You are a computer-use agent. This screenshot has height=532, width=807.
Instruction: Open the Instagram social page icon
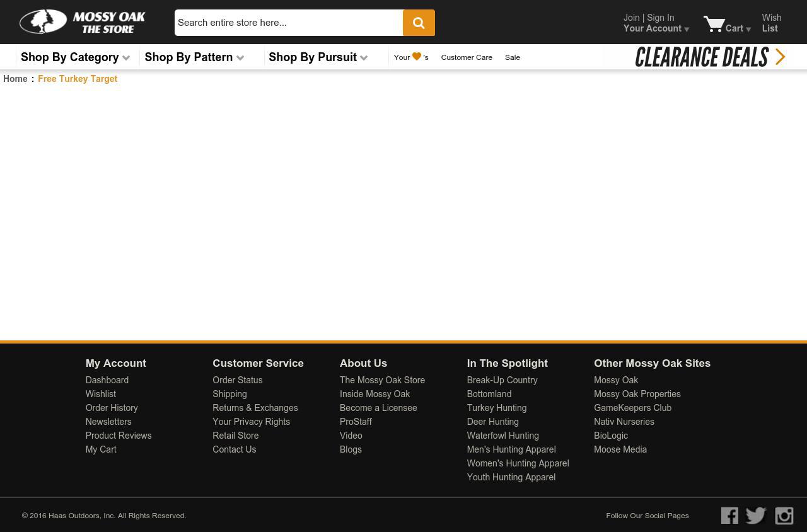[x=784, y=516]
